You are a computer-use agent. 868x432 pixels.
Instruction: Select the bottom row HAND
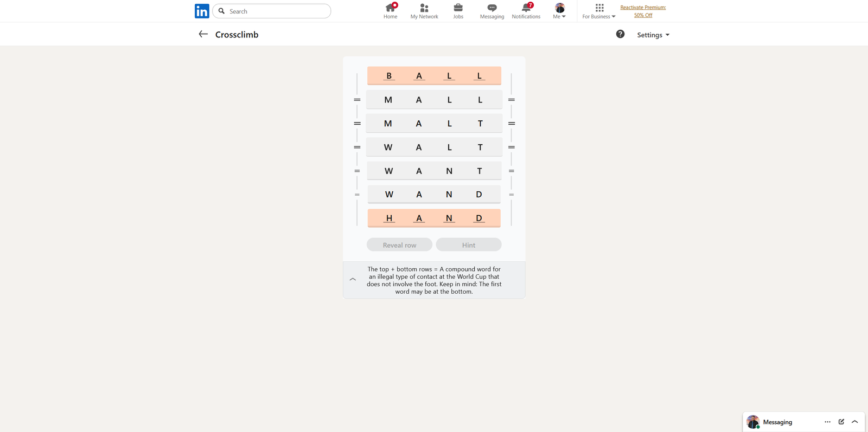434,218
